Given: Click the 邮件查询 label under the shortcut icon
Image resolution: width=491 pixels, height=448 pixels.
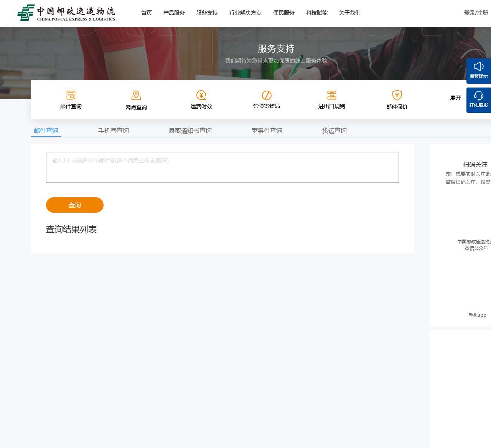Looking at the screenshot, I should [x=71, y=106].
